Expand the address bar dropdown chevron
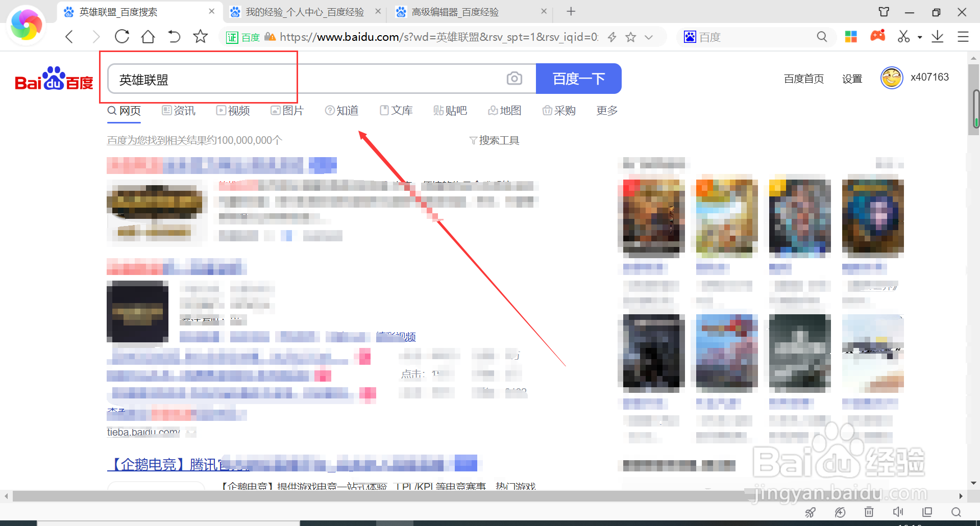The image size is (980, 526). pyautogui.click(x=649, y=37)
